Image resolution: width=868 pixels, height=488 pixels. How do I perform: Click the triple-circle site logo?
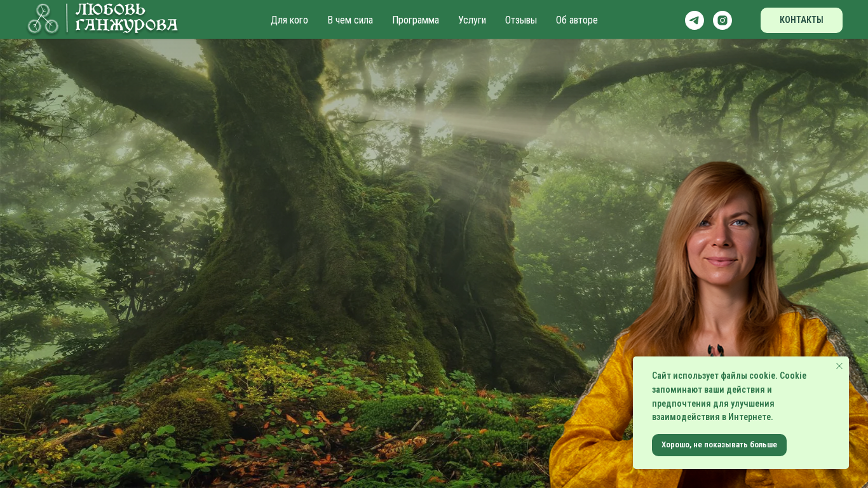43,18
